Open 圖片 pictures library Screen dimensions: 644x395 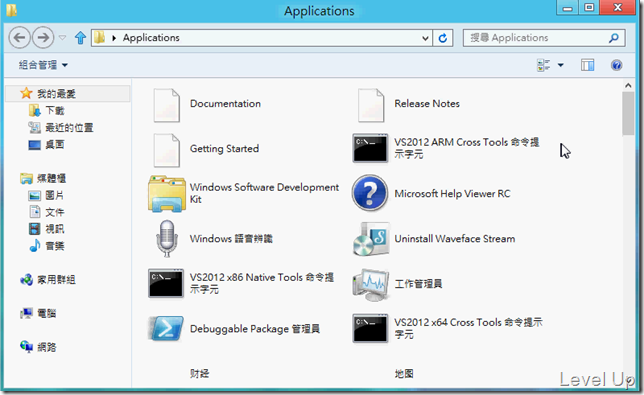click(x=46, y=195)
